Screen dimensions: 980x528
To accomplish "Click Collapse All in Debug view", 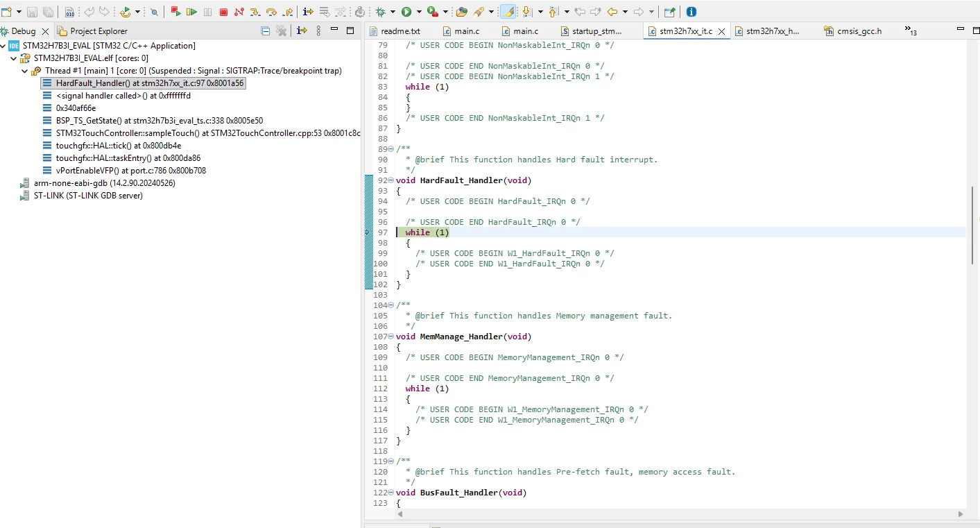I will [266, 31].
